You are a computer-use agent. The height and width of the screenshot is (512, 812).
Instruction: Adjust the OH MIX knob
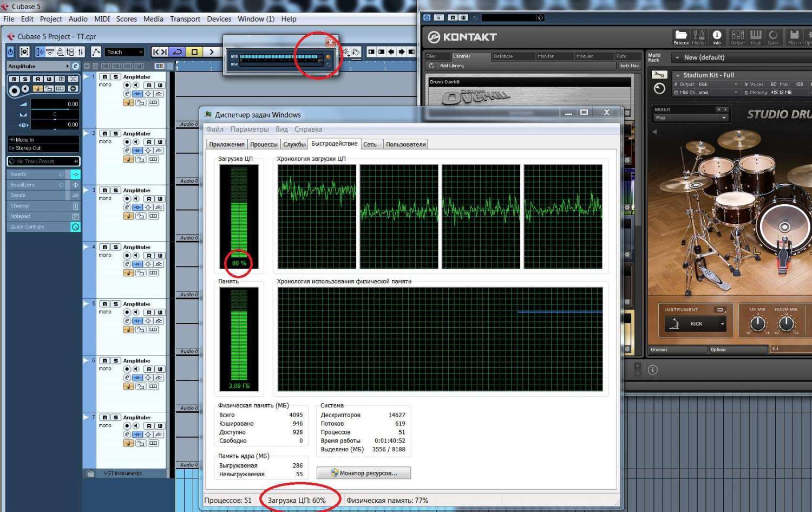(x=757, y=324)
